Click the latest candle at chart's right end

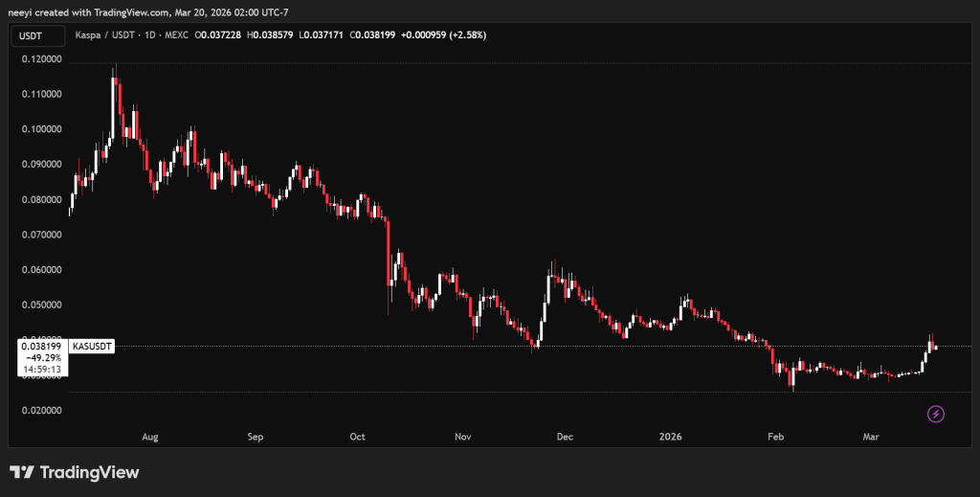[935, 347]
